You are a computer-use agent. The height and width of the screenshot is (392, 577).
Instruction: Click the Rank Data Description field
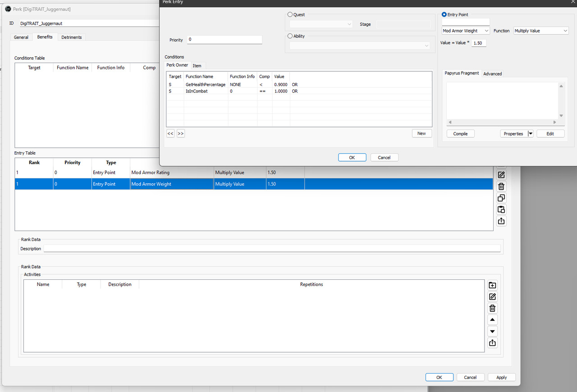tap(272, 249)
